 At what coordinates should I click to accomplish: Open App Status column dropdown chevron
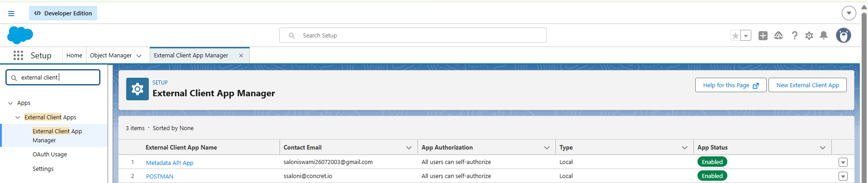click(x=823, y=148)
